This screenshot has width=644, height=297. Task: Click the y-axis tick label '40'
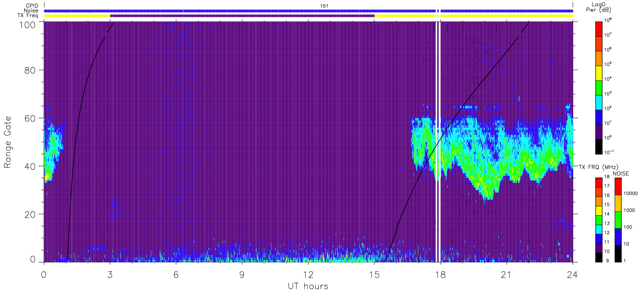coord(30,166)
